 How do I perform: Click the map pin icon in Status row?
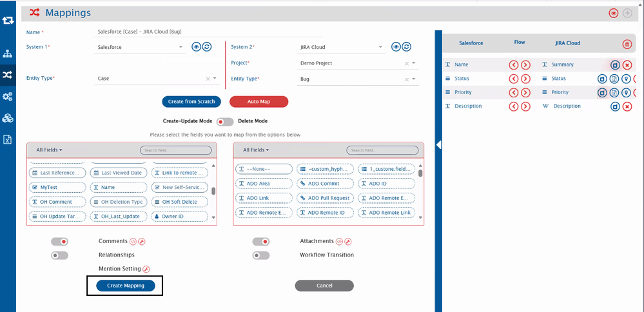point(626,79)
